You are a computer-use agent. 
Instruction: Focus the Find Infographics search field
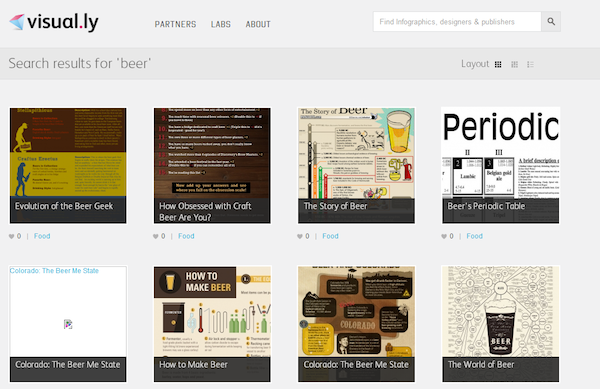point(457,21)
